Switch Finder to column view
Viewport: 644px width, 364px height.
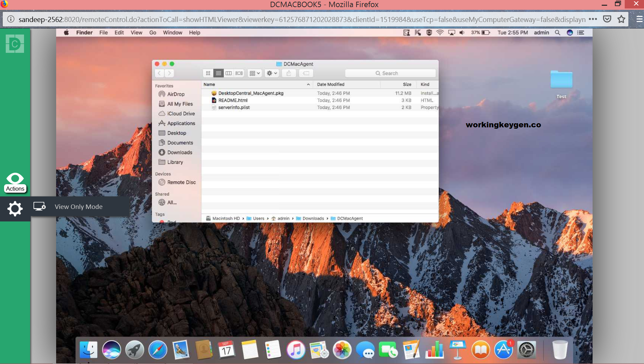click(229, 73)
